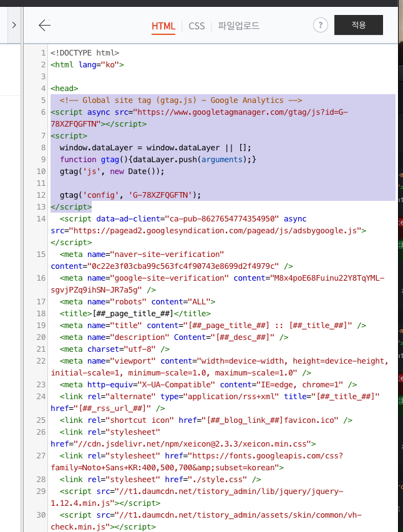Click the vh-check.min.js script line
This screenshot has height=532, width=403.
coord(206,521)
